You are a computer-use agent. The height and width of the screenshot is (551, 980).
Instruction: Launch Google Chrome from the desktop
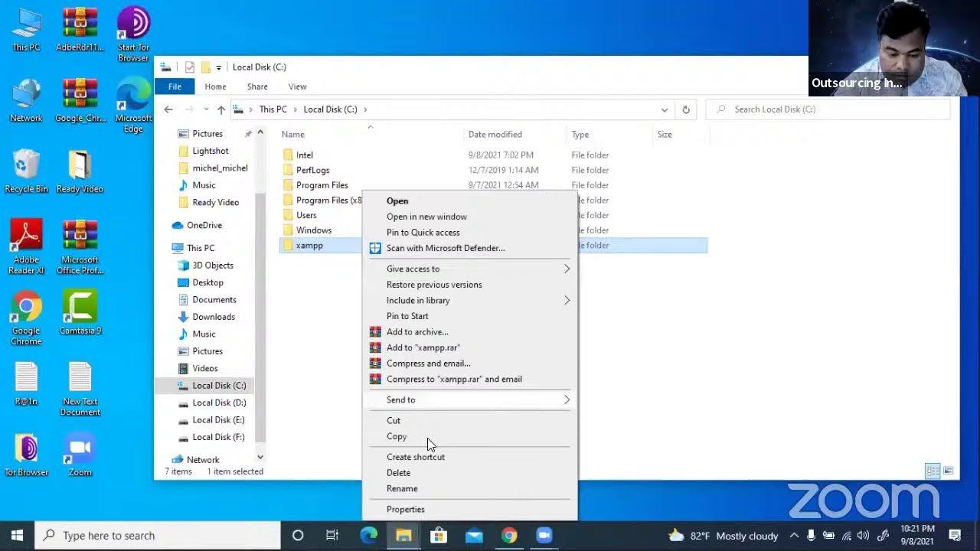click(26, 318)
